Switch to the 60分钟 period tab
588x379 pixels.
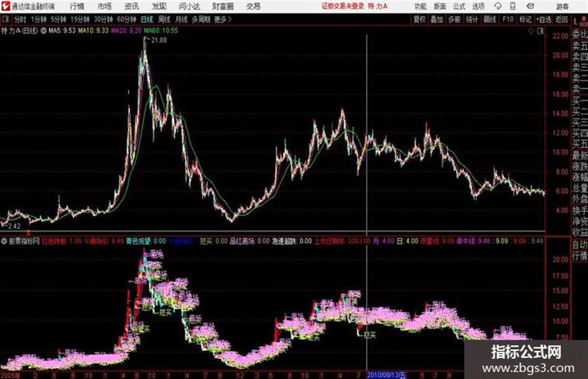(x=126, y=19)
